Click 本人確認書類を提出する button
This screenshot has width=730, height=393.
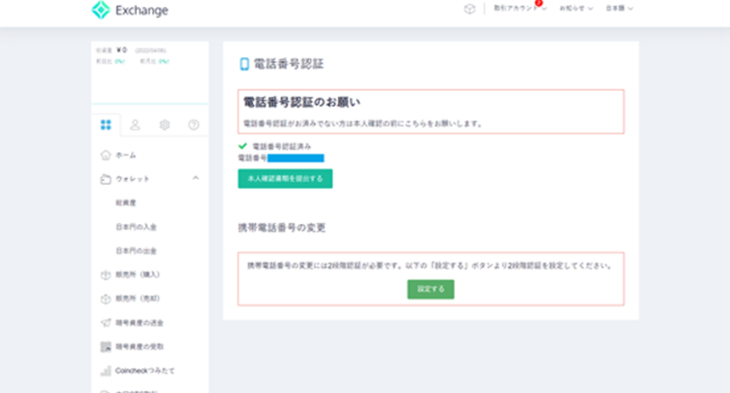click(285, 179)
